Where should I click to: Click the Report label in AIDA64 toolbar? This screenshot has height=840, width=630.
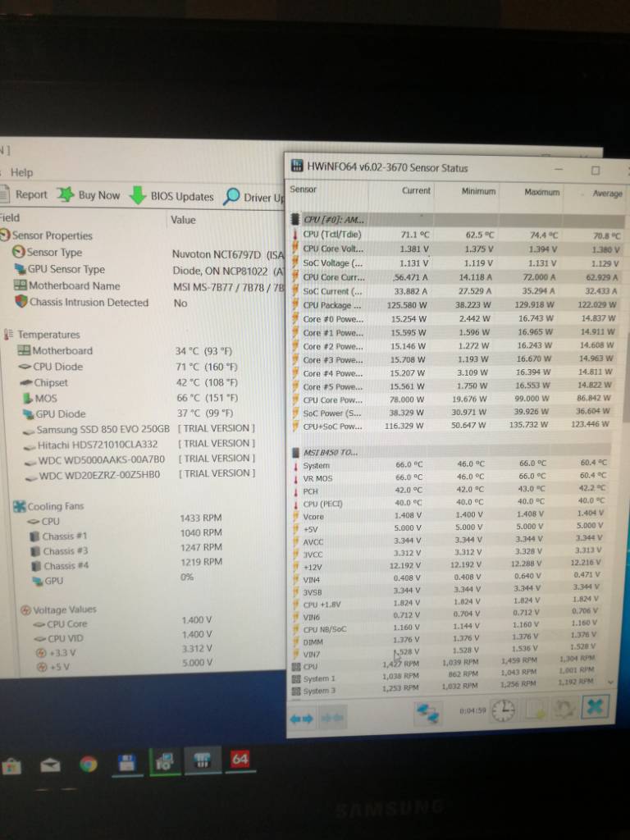31,194
